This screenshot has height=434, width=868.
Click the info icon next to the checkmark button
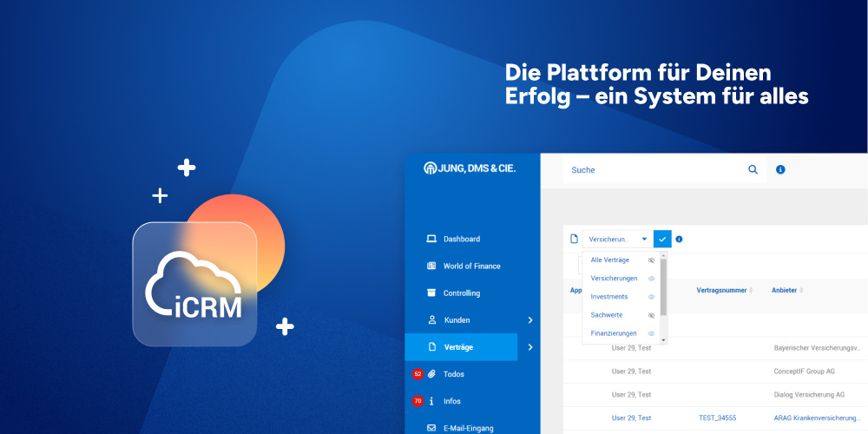[x=680, y=240]
